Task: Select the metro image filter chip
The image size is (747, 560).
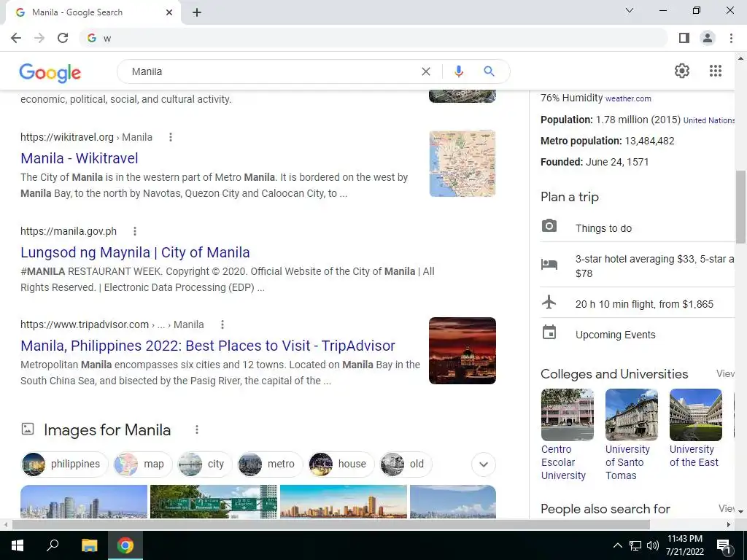Action: point(270,464)
